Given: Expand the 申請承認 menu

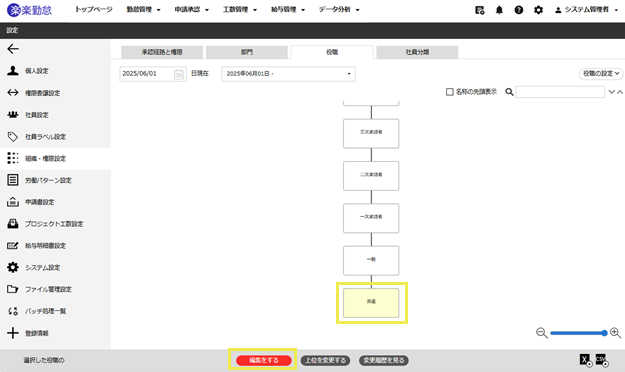Looking at the screenshot, I should (x=192, y=10).
